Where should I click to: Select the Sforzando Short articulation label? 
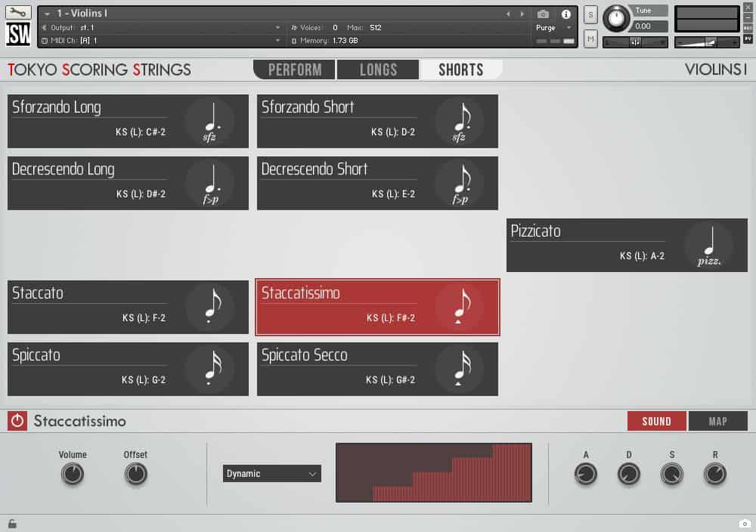coord(308,107)
